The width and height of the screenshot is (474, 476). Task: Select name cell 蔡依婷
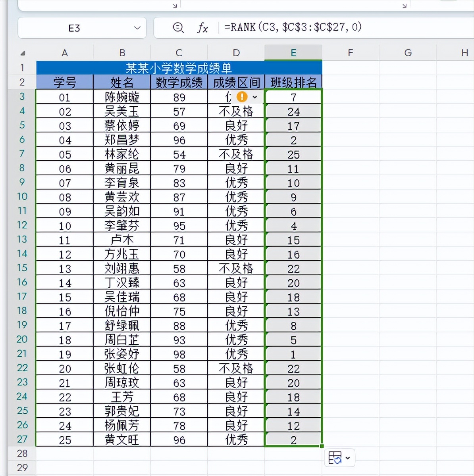(122, 125)
